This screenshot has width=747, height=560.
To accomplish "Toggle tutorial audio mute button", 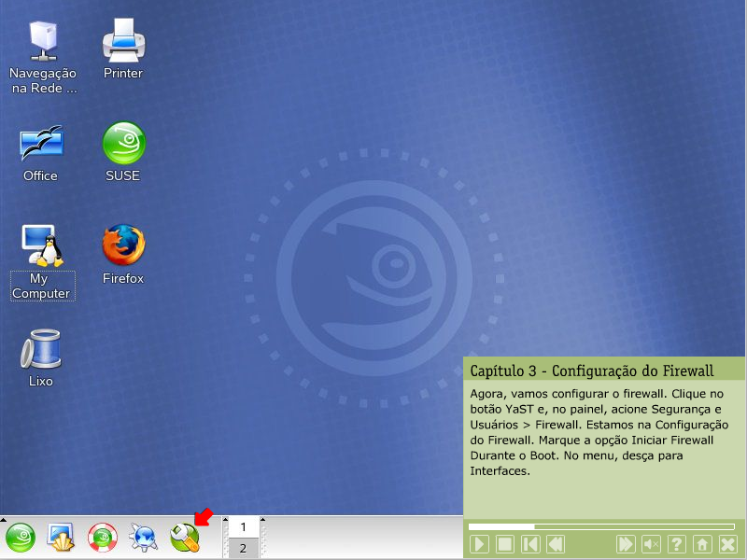I will coord(652,544).
